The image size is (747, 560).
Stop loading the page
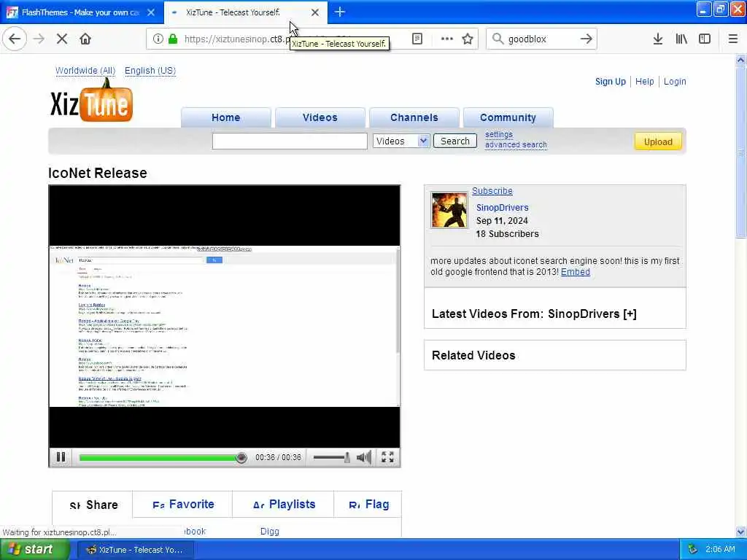(x=62, y=39)
